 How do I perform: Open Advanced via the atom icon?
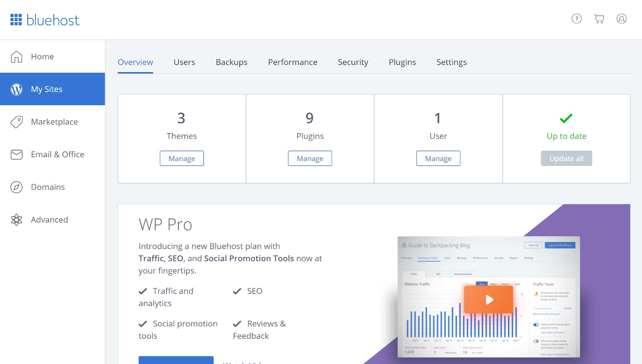pyautogui.click(x=16, y=219)
